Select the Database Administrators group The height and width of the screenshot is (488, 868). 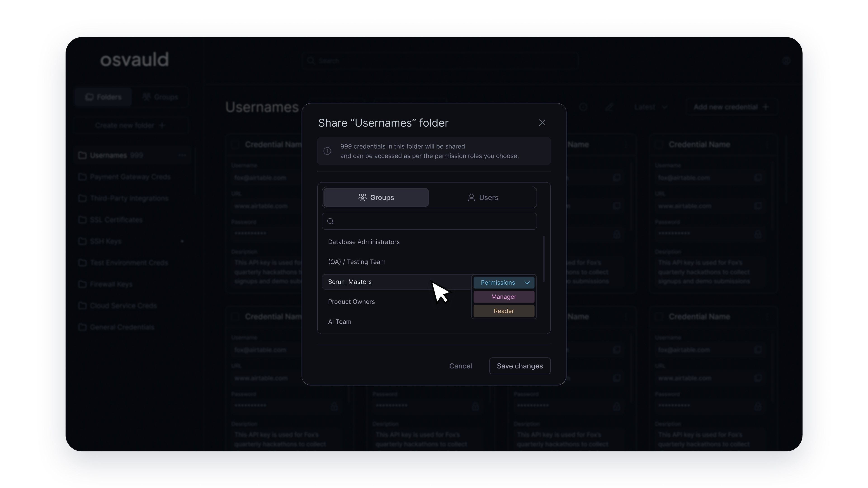tap(363, 242)
